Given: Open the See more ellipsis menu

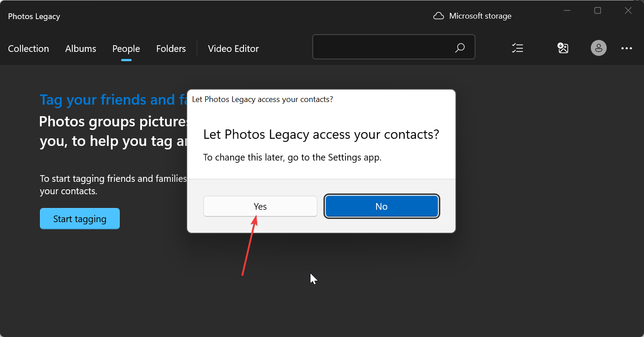Looking at the screenshot, I should click(x=627, y=48).
